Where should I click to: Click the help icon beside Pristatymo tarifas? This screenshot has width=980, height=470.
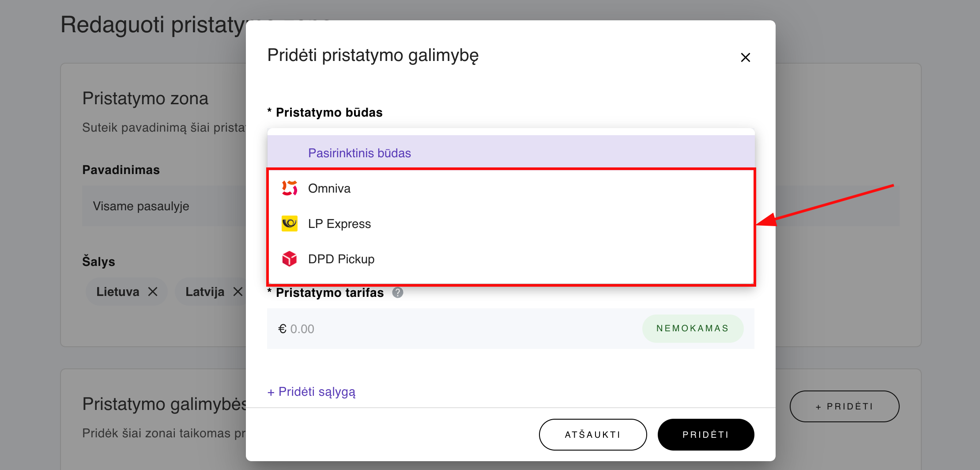397,292
